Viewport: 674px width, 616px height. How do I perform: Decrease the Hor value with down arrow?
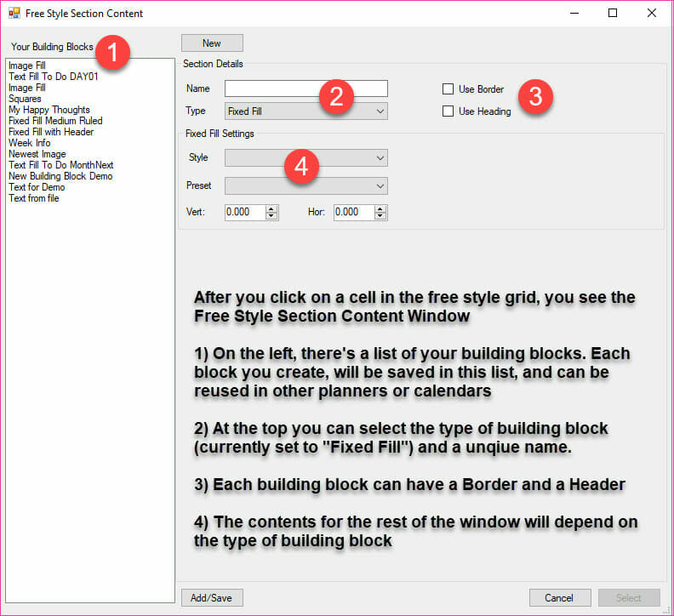(x=380, y=216)
